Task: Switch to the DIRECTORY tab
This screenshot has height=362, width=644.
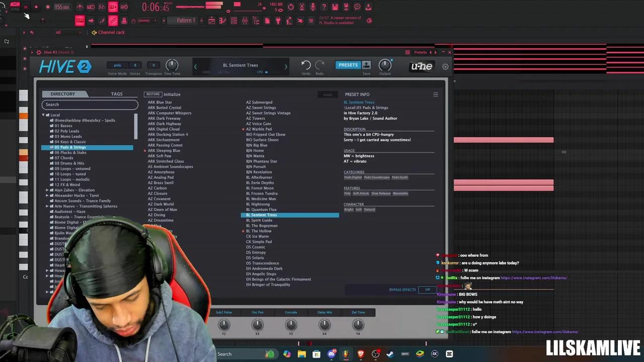Action: [63, 94]
